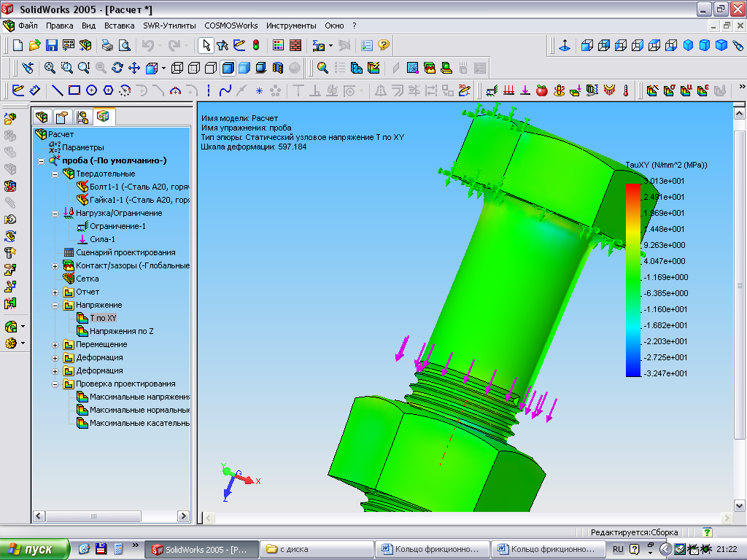Open the Вставка menu
This screenshot has height=560, width=747.
(x=119, y=26)
